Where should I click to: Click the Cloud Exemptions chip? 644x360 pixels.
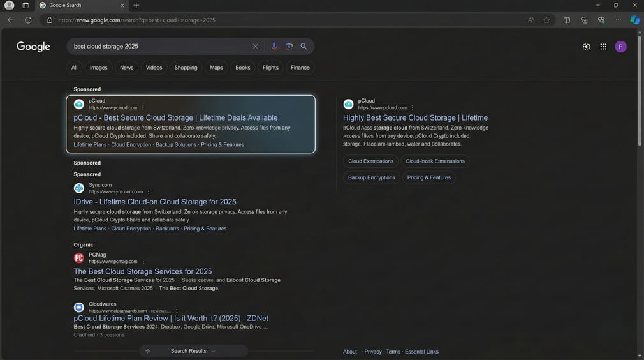coord(370,161)
